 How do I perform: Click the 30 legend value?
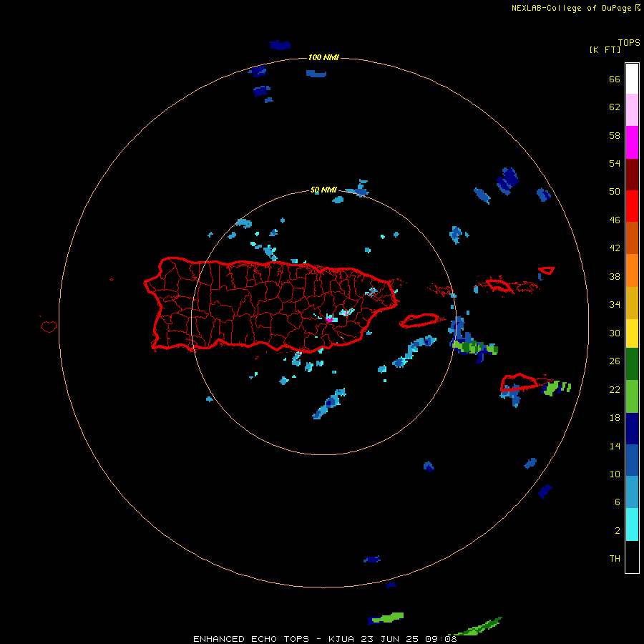(615, 333)
